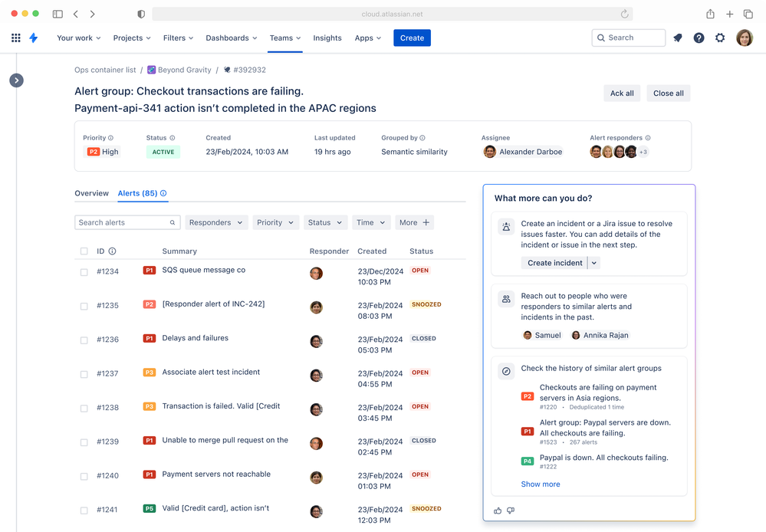Click the people icon for responders suggestion
This screenshot has height=532, width=766.
click(506, 299)
